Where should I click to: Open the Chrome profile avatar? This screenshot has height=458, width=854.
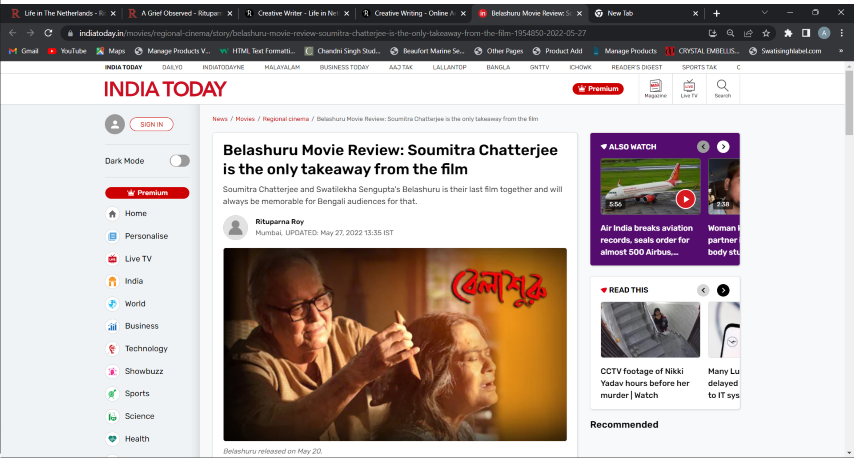click(824, 33)
